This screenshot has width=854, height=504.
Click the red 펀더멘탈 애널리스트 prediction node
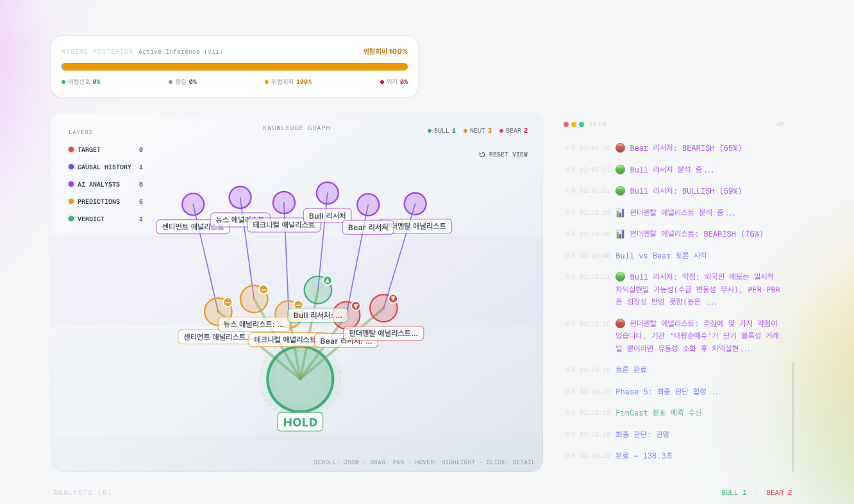(x=383, y=308)
